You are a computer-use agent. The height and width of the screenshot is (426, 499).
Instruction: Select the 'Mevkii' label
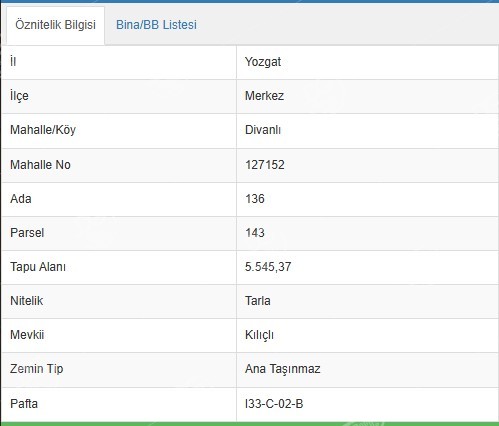[x=27, y=335]
